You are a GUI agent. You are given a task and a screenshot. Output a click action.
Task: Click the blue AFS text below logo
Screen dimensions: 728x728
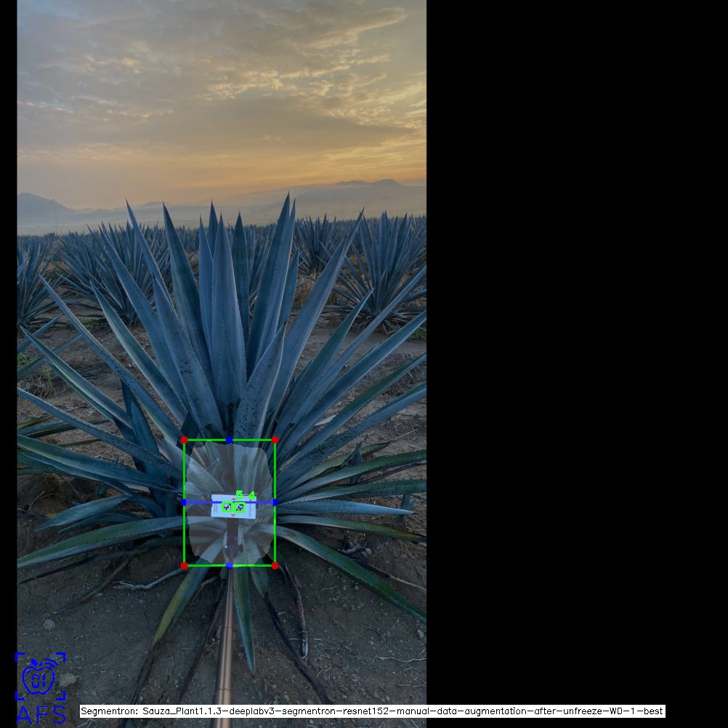(x=41, y=715)
